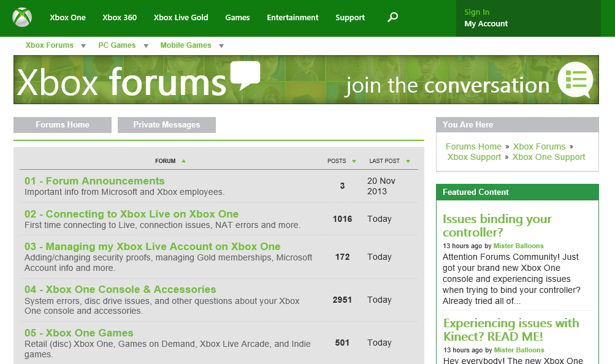This screenshot has height=364, width=615.
Task: Expand the Mobile Games dropdown arrow
Action: coord(221,46)
